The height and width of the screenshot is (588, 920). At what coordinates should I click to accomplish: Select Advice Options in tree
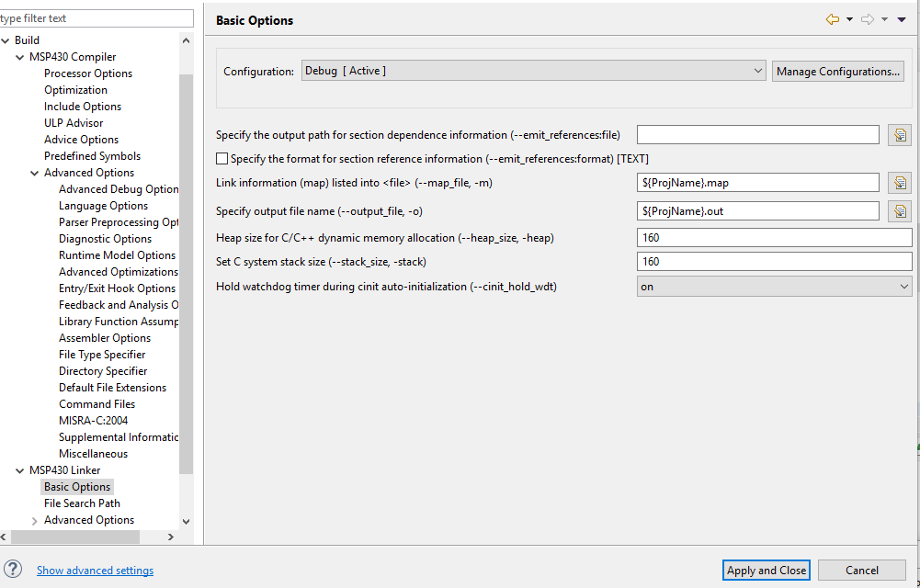(81, 140)
